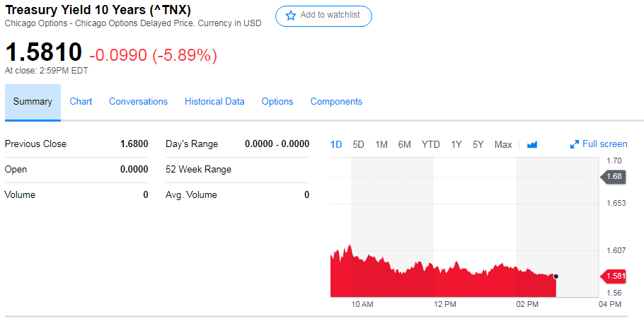
Task: Select the 1Y chart range
Action: (x=456, y=144)
